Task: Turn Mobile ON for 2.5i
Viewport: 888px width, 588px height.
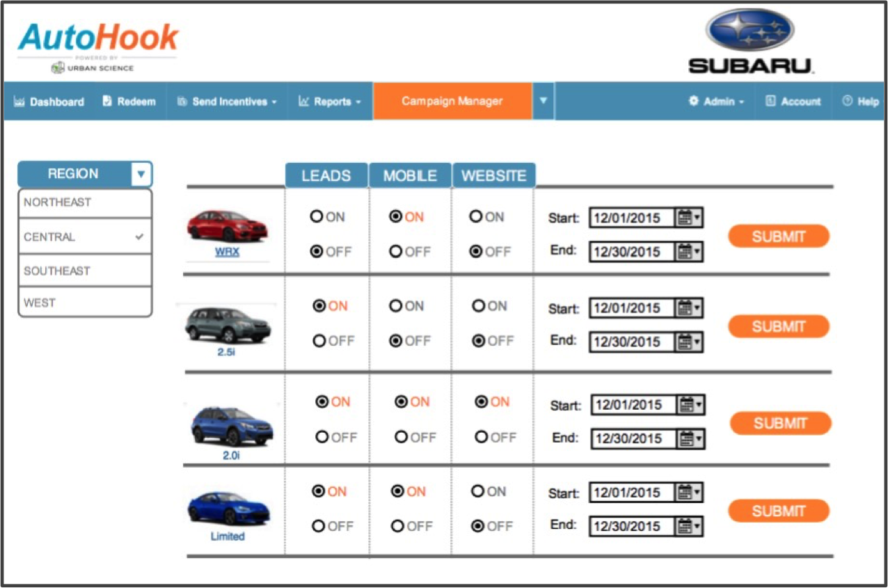Action: click(396, 306)
